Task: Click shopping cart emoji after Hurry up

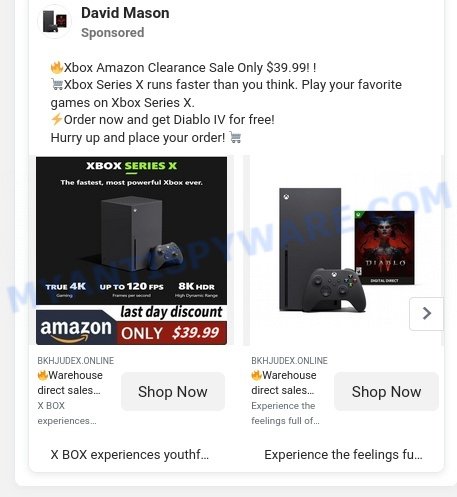Action: pyautogui.click(x=235, y=137)
